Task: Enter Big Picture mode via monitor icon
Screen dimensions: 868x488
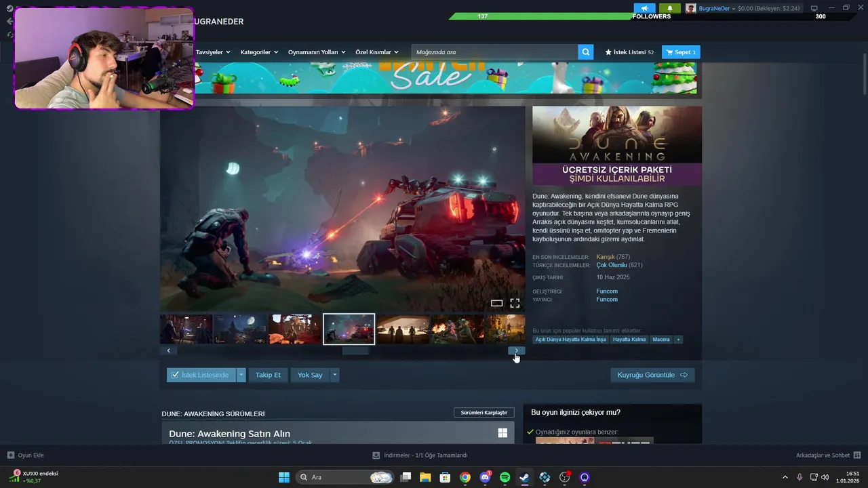Action: tap(814, 8)
